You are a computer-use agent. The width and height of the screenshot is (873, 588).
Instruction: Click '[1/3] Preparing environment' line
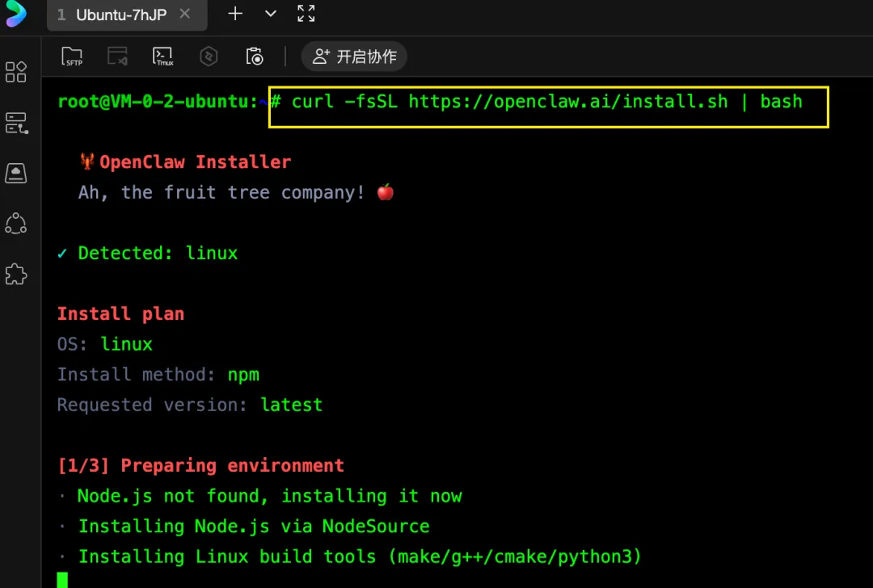(x=200, y=465)
